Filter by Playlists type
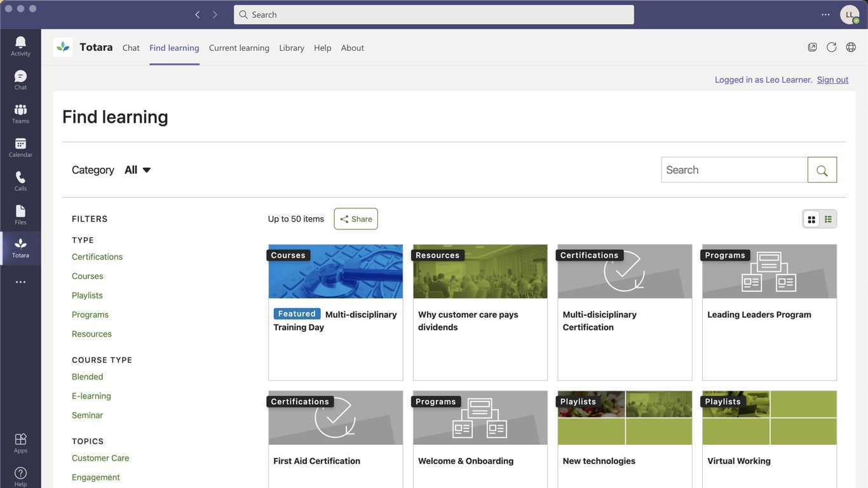The width and height of the screenshot is (868, 488). pyautogui.click(x=87, y=295)
